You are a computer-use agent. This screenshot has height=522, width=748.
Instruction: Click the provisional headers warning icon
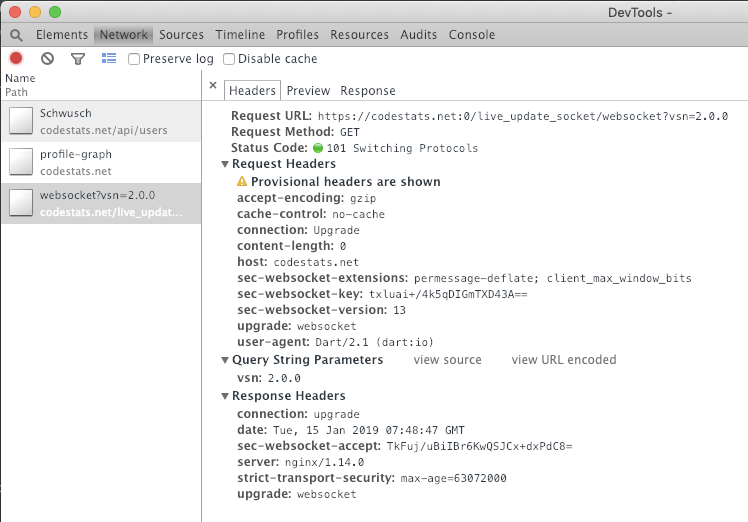pyautogui.click(x=242, y=181)
